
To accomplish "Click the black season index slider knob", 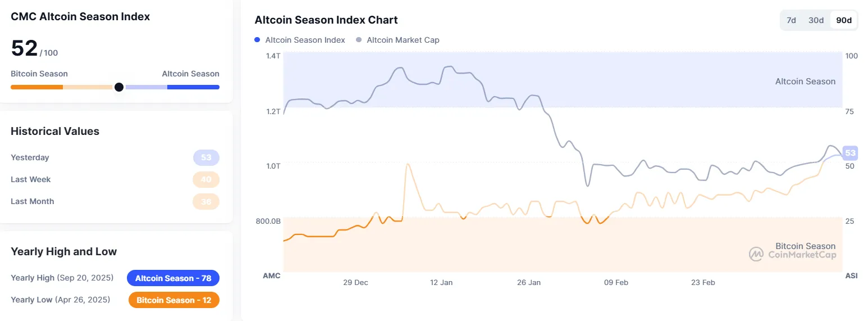I will (119, 87).
